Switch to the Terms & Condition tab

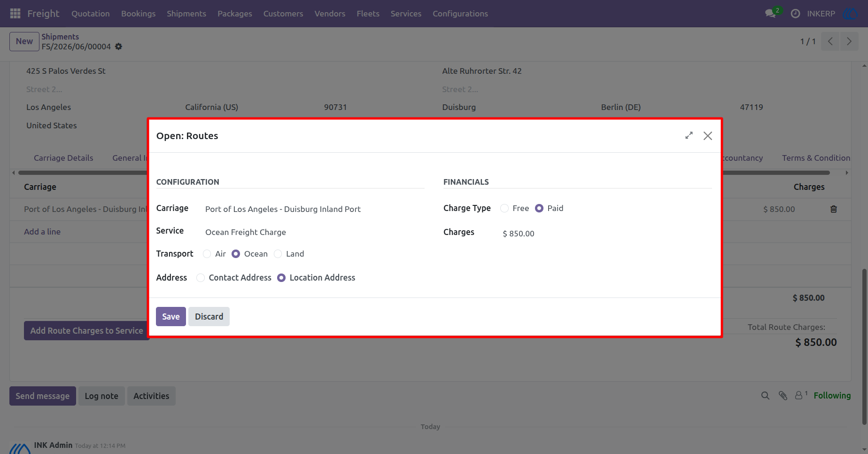(816, 158)
